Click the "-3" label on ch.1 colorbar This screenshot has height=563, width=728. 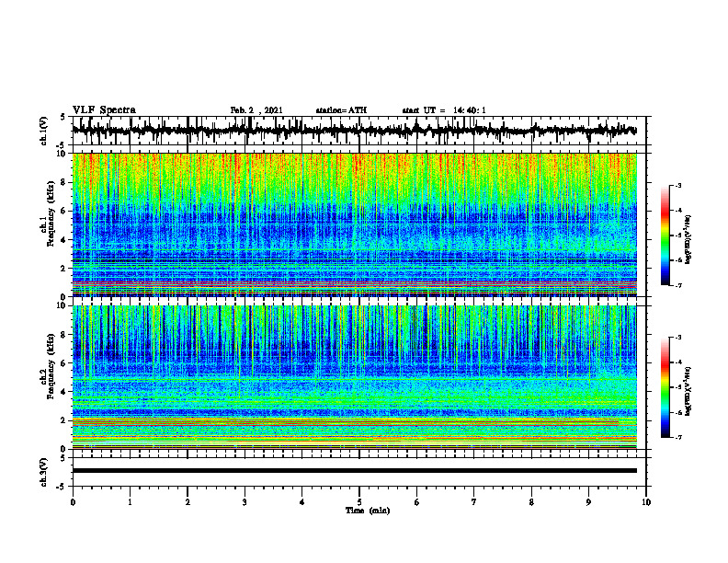tap(678, 185)
